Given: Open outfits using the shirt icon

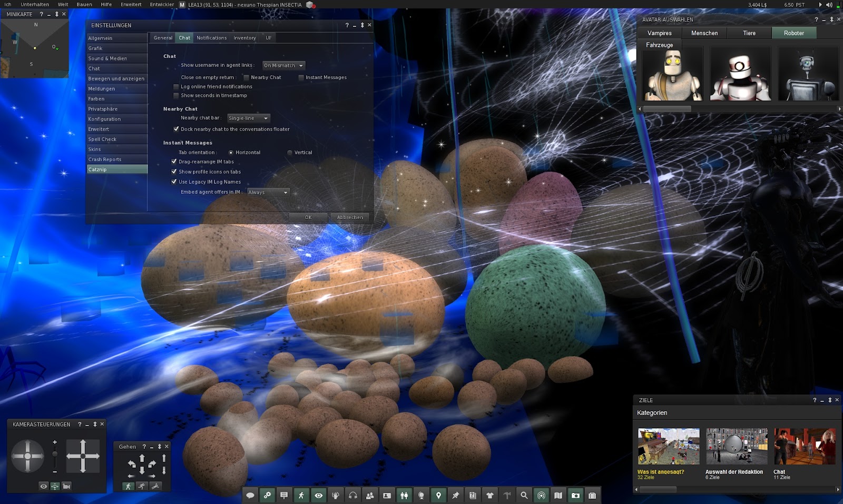Looking at the screenshot, I should 489,495.
